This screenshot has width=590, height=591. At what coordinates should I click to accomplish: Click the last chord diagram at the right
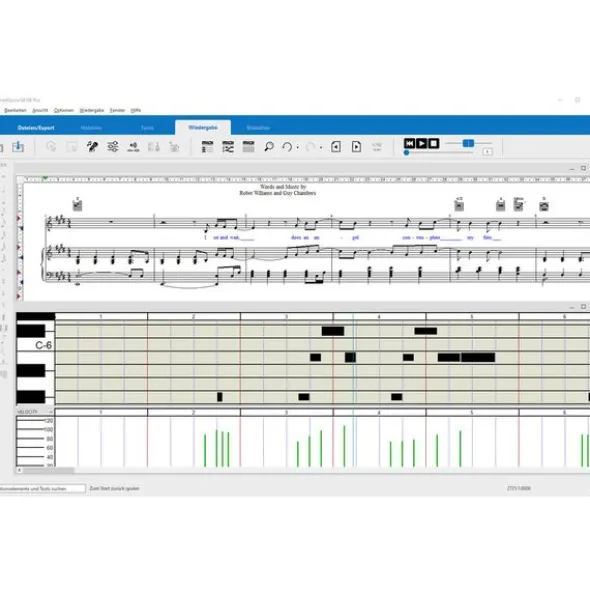(x=544, y=205)
